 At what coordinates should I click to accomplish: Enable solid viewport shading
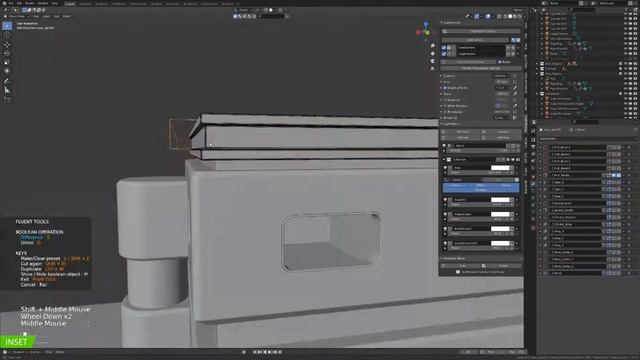[510, 16]
